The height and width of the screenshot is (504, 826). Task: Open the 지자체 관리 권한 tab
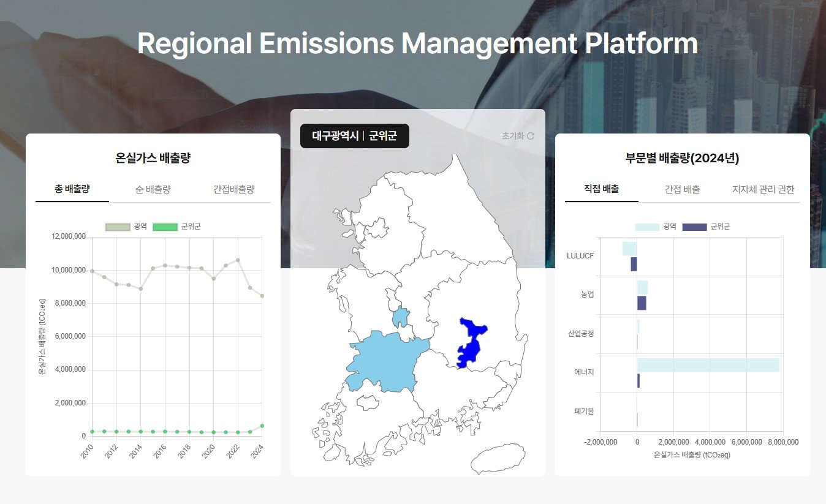(x=763, y=189)
